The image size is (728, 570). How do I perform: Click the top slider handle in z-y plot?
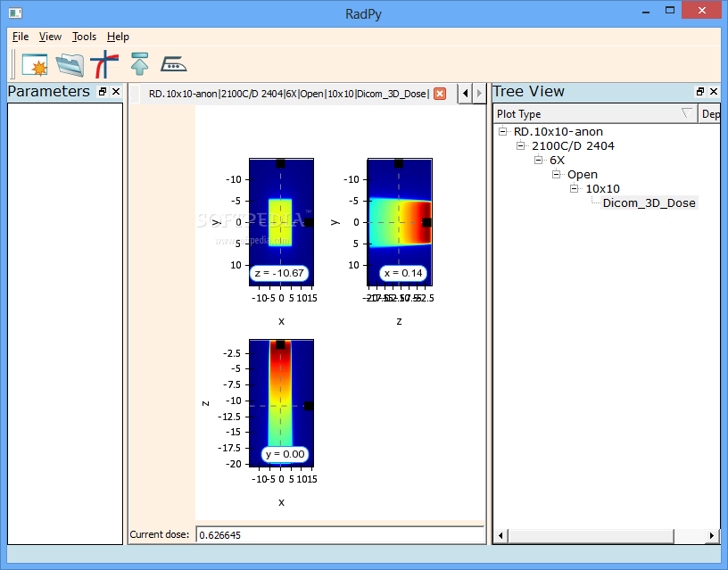point(399,163)
